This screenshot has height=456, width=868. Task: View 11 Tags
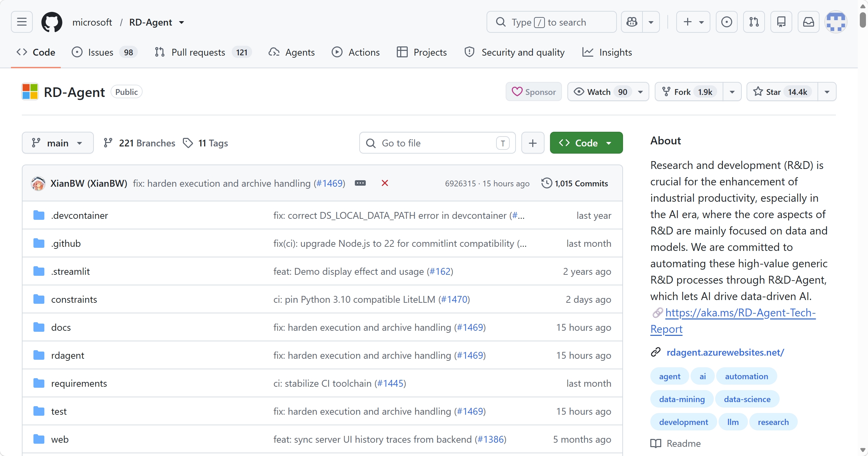205,143
